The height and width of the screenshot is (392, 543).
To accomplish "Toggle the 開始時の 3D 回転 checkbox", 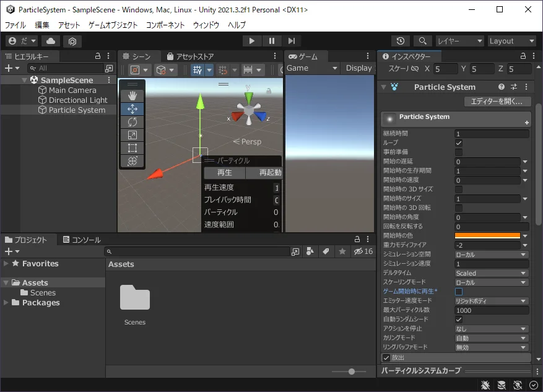I will (x=459, y=208).
